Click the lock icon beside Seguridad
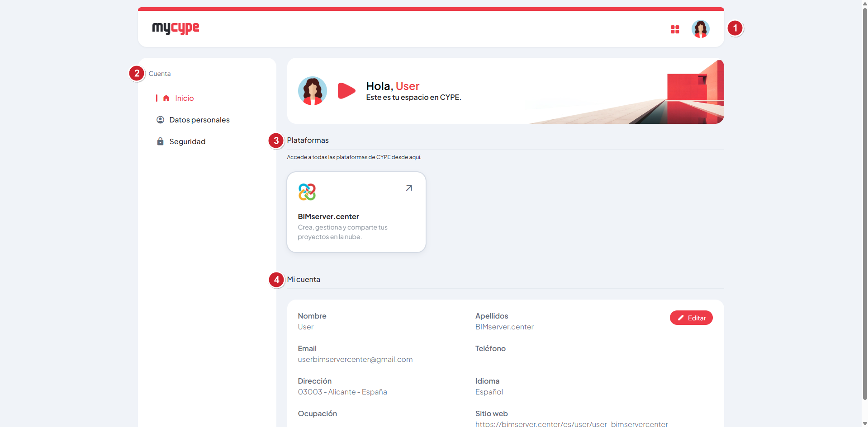The width and height of the screenshot is (868, 427). pos(160,141)
